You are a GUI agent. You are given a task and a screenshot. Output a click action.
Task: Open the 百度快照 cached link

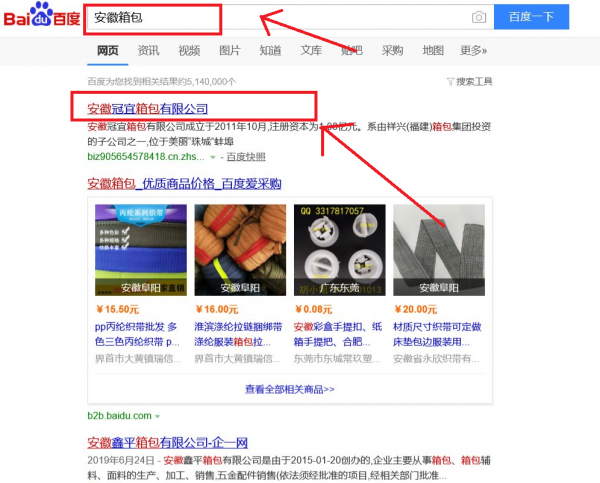[246, 157]
